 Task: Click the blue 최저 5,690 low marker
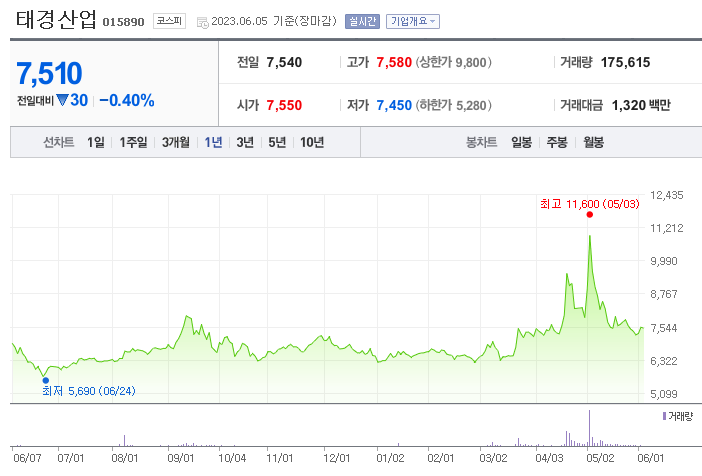pos(46,380)
